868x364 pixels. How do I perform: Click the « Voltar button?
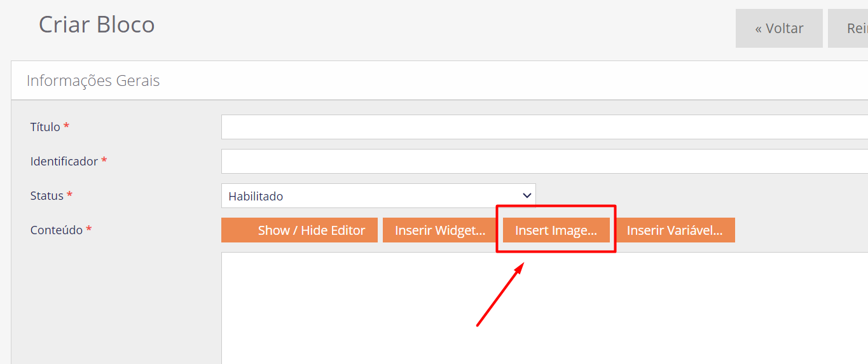[779, 29]
